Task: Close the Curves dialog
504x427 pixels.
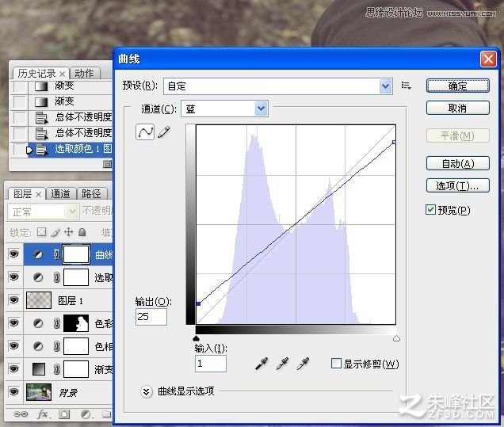Action: [488, 59]
